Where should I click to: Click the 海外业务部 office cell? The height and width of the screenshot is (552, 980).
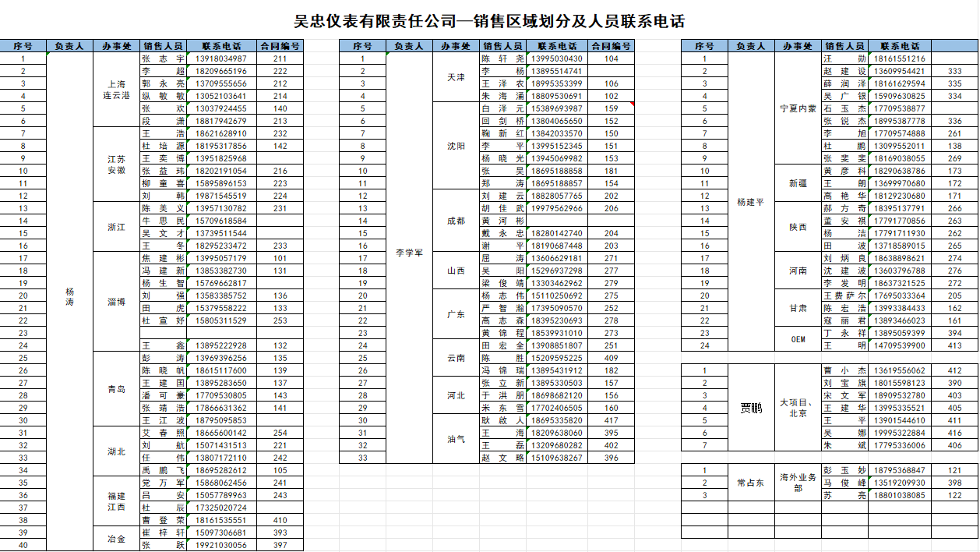point(798,483)
